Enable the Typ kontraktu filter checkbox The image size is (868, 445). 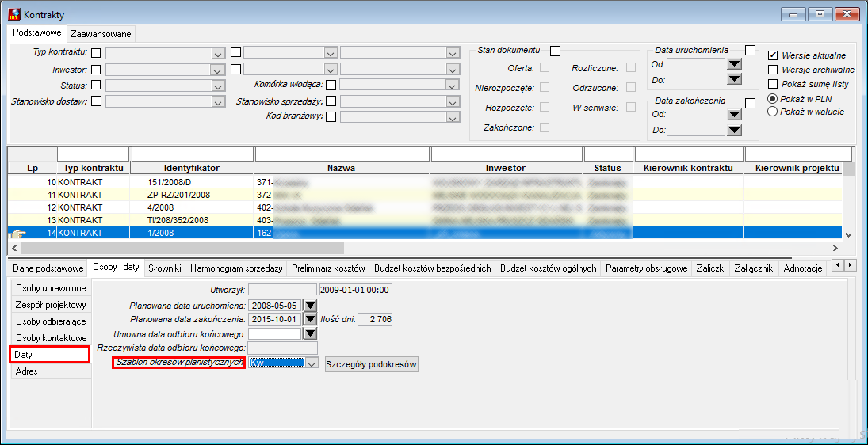click(x=97, y=53)
